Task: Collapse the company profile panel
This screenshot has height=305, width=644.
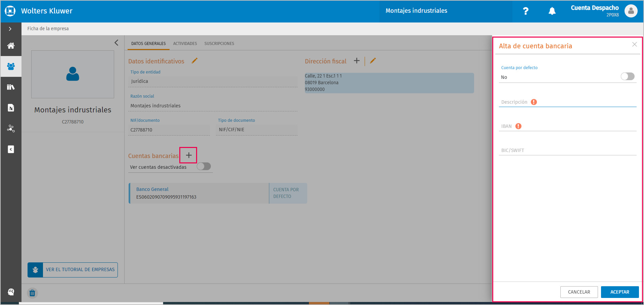Action: pyautogui.click(x=116, y=43)
